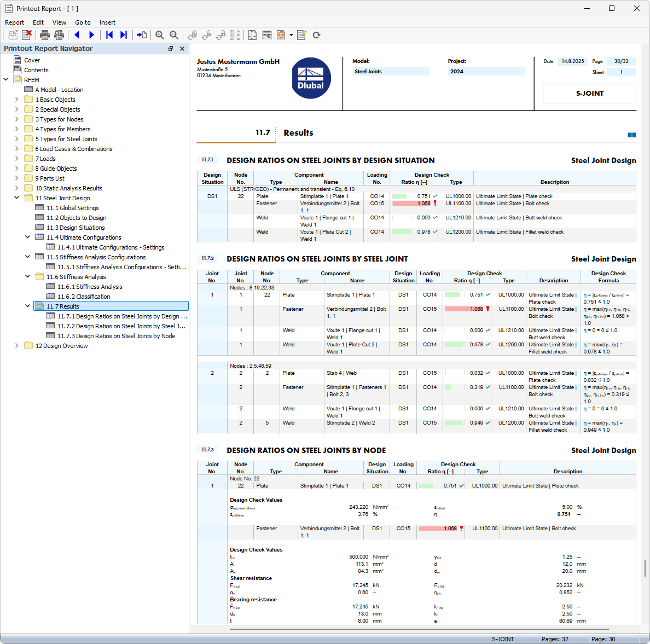Screen dimensions: 650x644
Task: Click the go to page icon
Action: pyautogui.click(x=142, y=35)
